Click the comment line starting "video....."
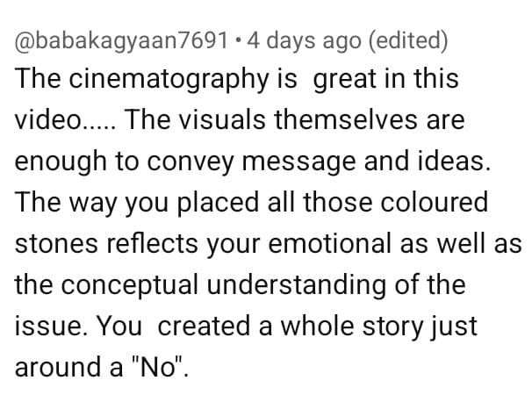The width and height of the screenshot is (532, 402). pos(240,120)
